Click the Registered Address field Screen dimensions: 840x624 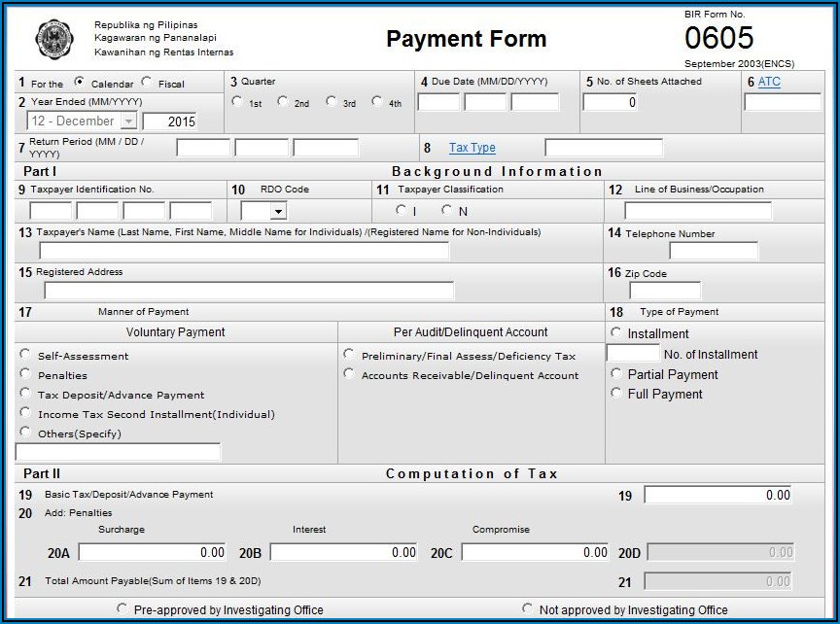[x=249, y=291]
